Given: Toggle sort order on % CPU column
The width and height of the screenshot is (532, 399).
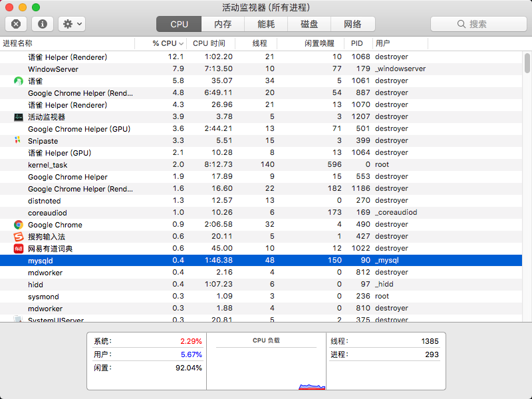Looking at the screenshot, I should tap(161, 43).
